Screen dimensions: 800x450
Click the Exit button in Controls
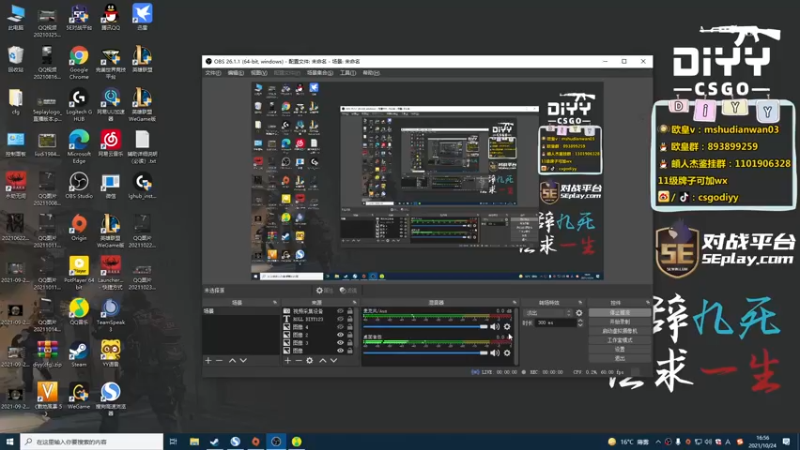619,359
